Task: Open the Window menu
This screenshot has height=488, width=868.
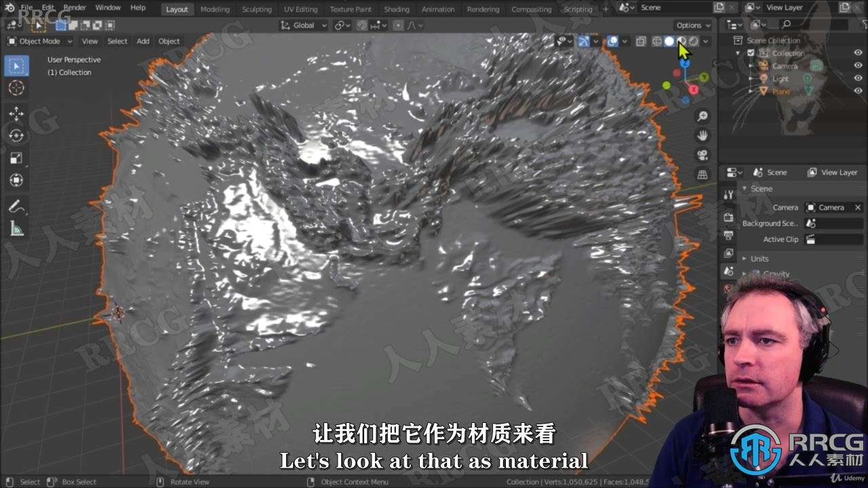Action: click(x=108, y=7)
